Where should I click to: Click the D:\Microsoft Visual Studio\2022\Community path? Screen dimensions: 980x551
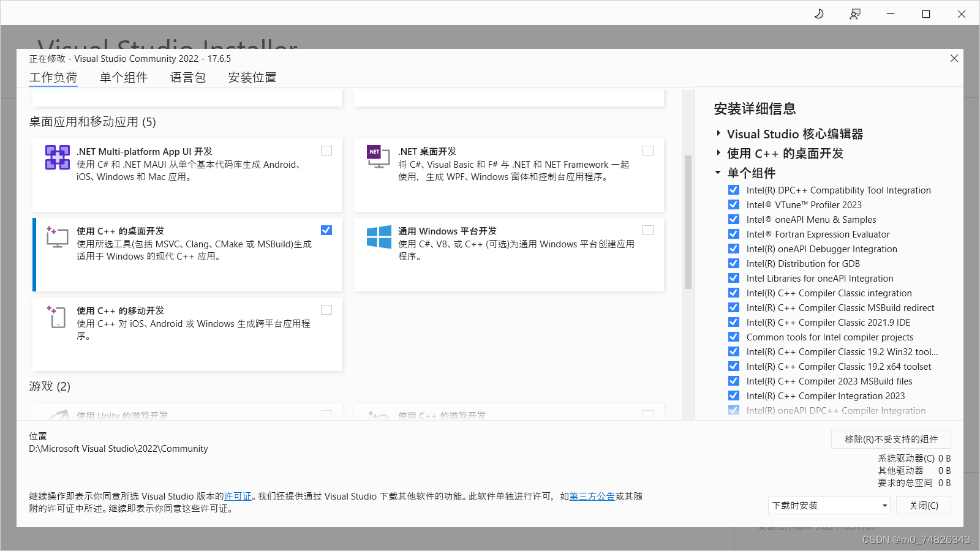pos(118,449)
